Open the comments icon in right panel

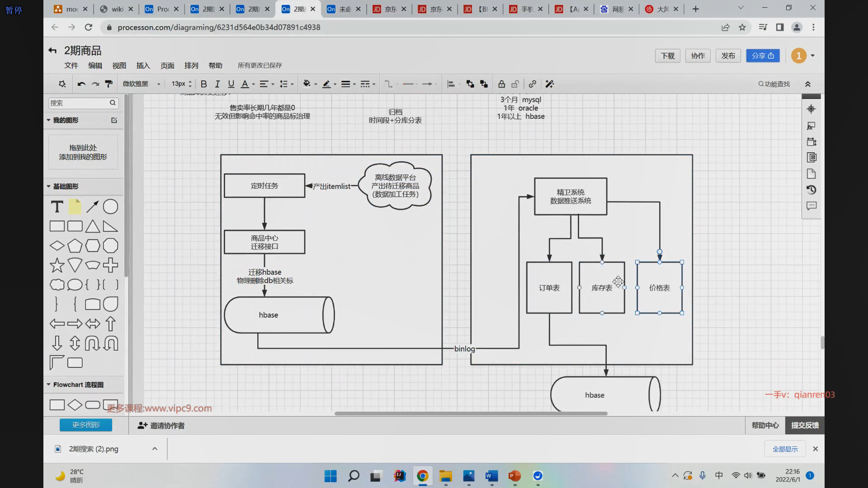811,206
